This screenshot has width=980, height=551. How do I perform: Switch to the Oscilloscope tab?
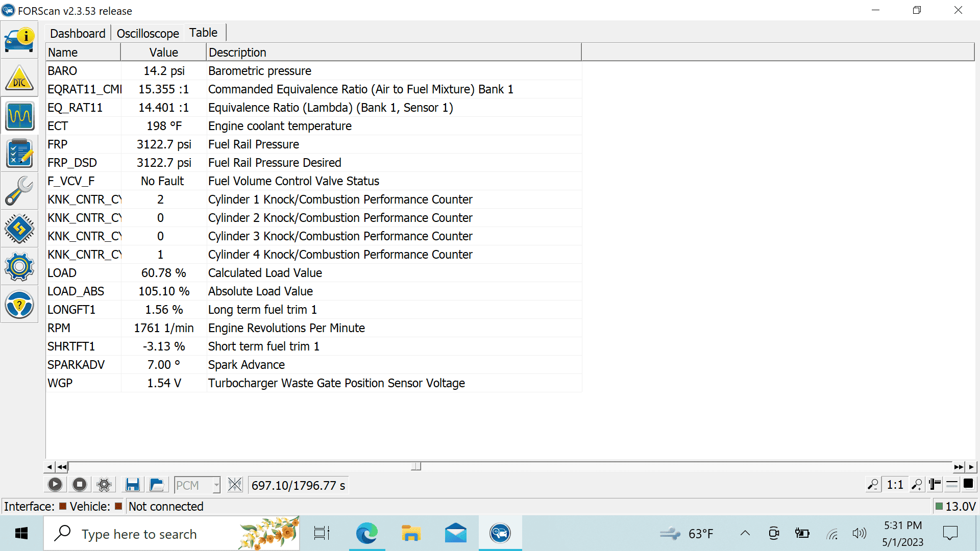pos(148,34)
